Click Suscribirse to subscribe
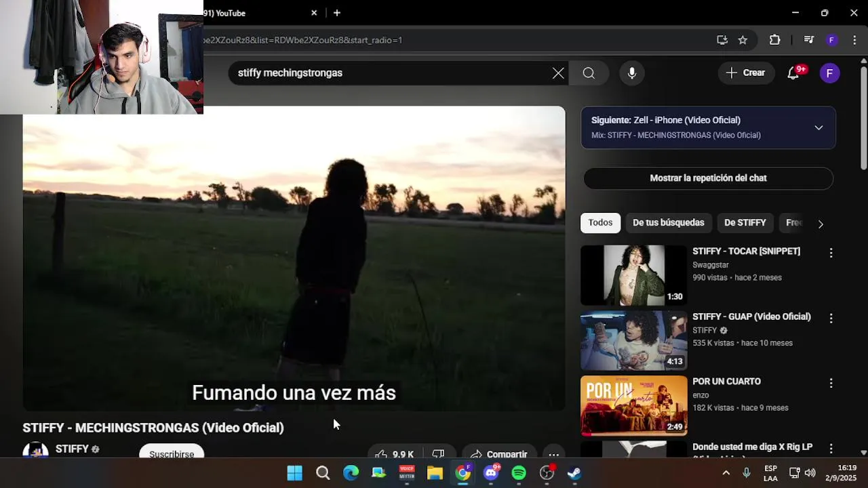 (x=172, y=451)
